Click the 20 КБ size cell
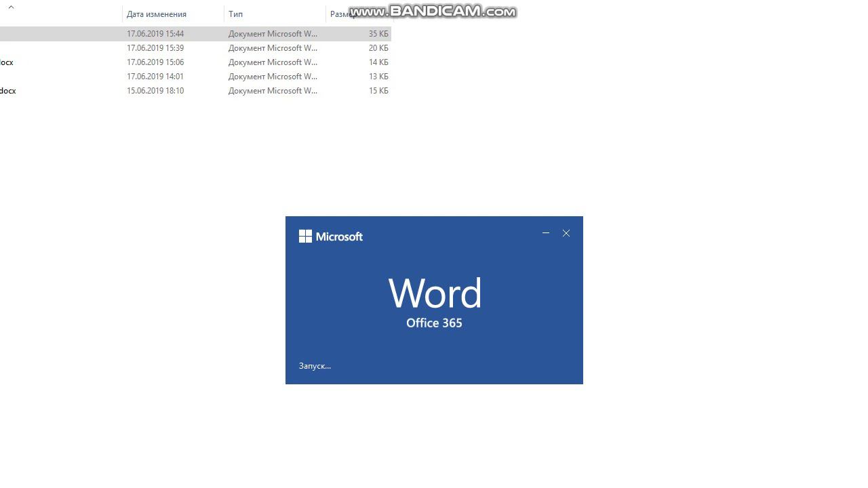The image size is (868, 488). click(x=378, y=48)
